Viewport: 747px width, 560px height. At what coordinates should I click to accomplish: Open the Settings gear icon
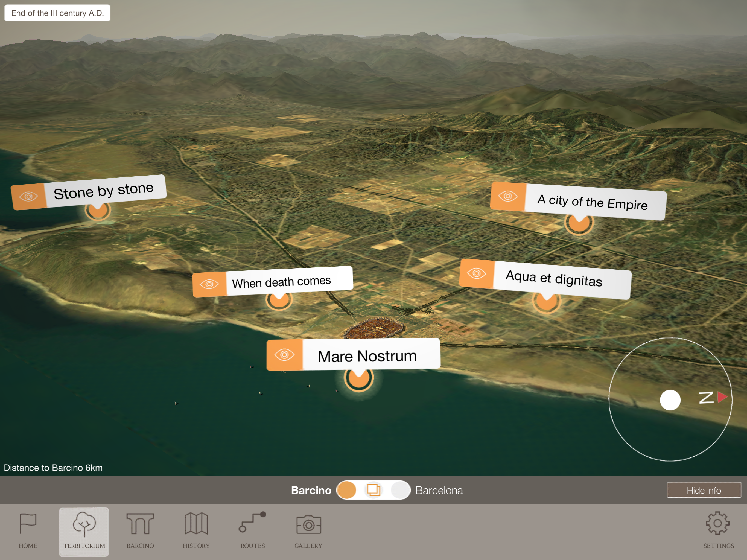pos(718,523)
